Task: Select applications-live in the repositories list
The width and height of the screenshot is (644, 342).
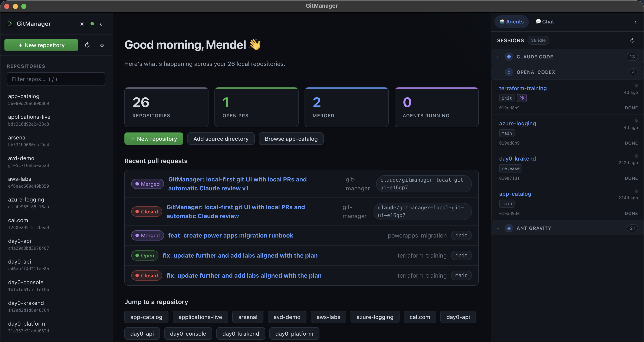Action: 56,120
